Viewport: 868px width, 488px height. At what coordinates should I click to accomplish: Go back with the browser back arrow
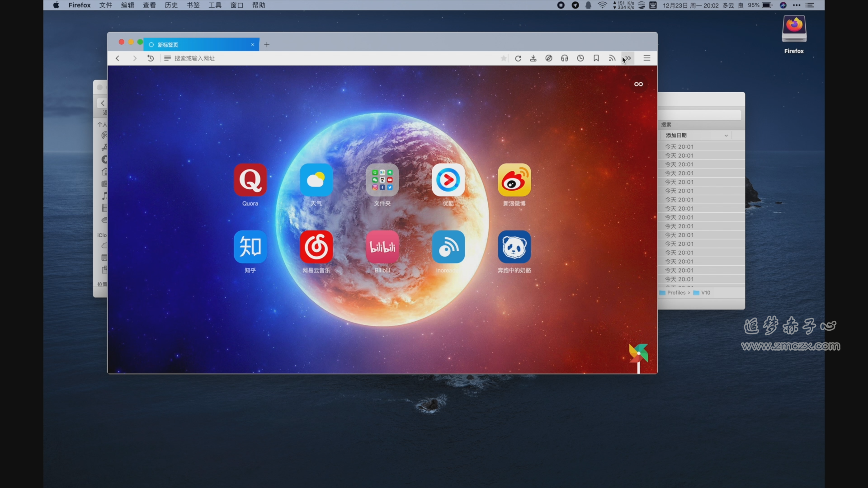(x=118, y=58)
